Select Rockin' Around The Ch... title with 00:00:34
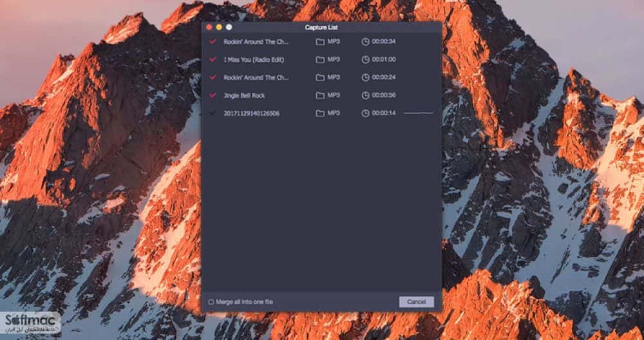 click(x=256, y=41)
